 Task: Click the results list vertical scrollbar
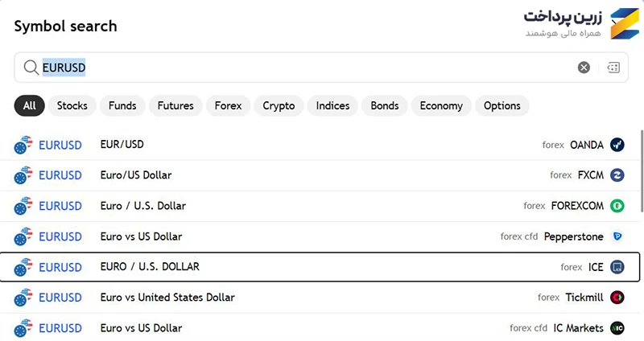point(642,170)
